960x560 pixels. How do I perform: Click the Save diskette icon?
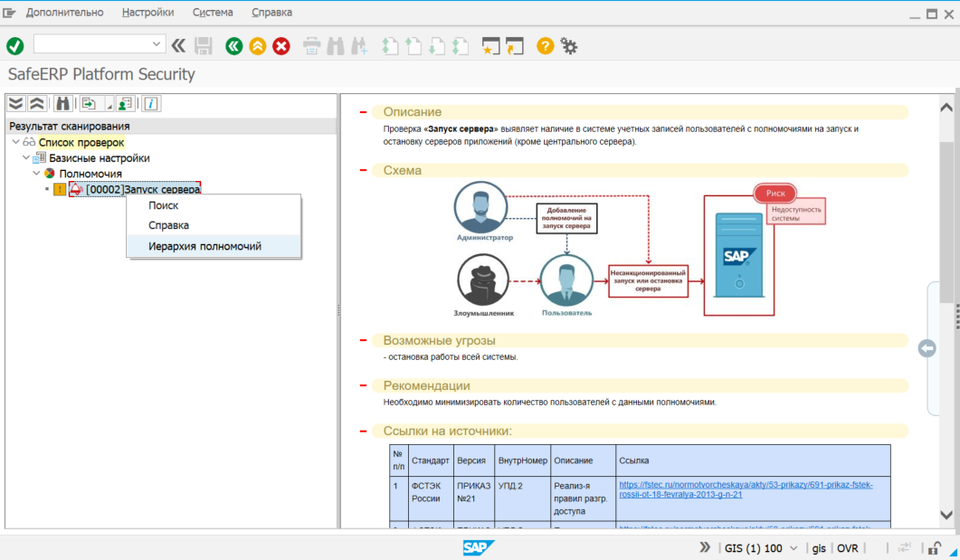(204, 46)
